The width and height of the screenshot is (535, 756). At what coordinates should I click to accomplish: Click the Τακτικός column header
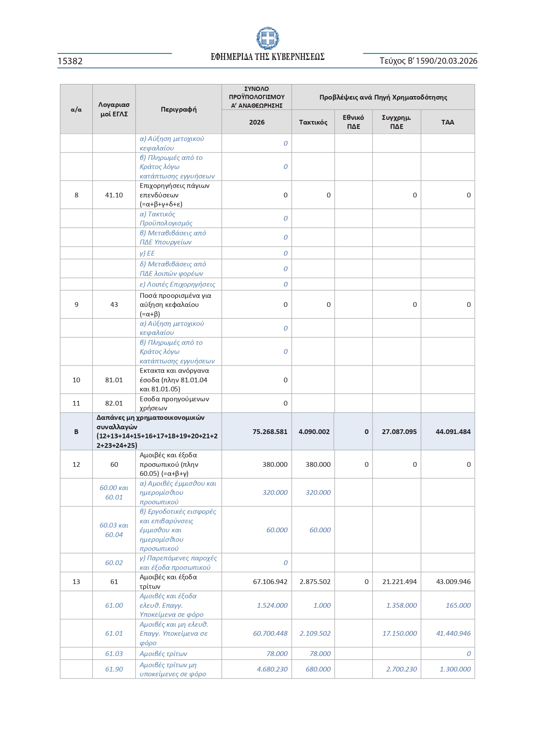[313, 122]
